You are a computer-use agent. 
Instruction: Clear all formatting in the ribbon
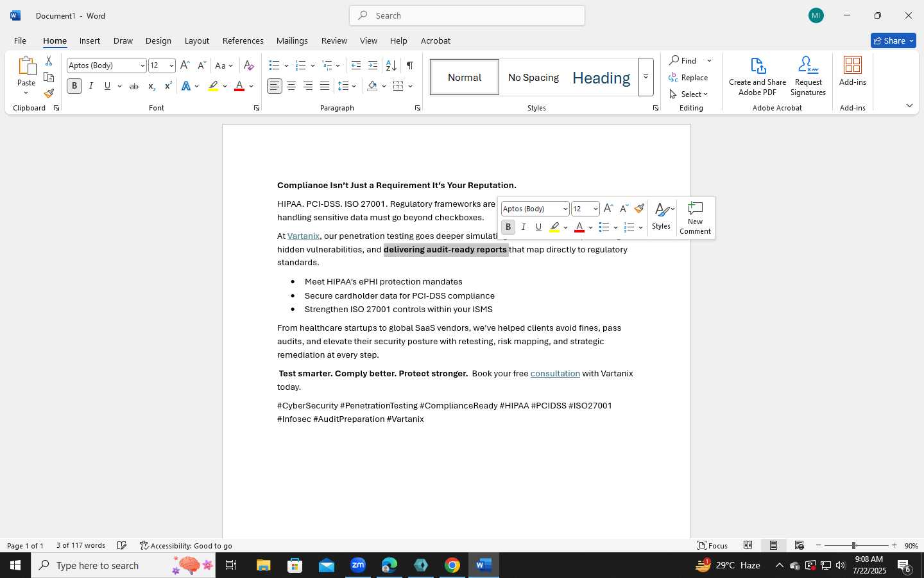click(x=249, y=66)
